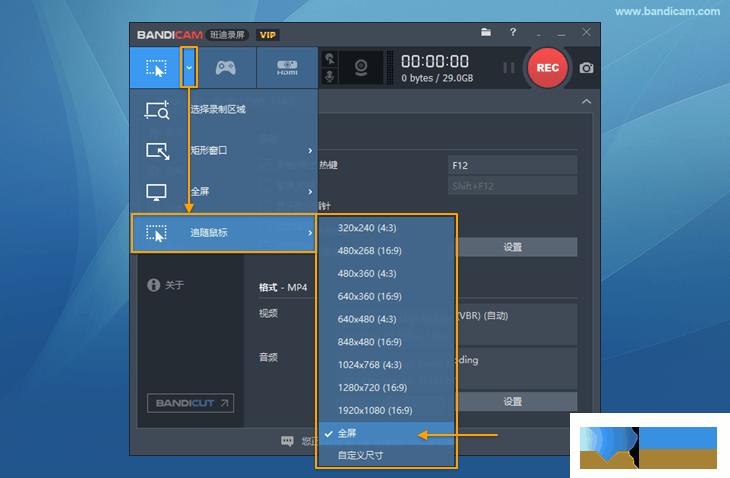Edit the Shift+F12 hotkey field
The height and width of the screenshot is (478, 730).
pos(512,186)
